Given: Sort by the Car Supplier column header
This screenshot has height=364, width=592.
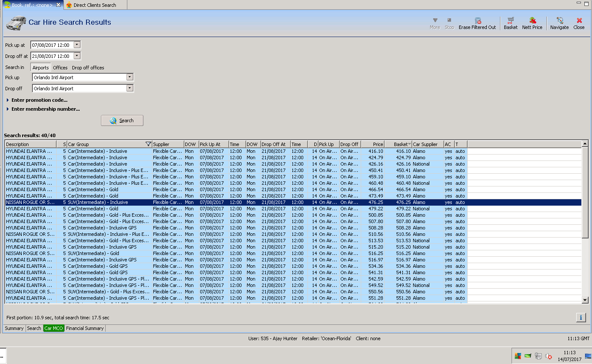Looking at the screenshot, I should click(428, 144).
